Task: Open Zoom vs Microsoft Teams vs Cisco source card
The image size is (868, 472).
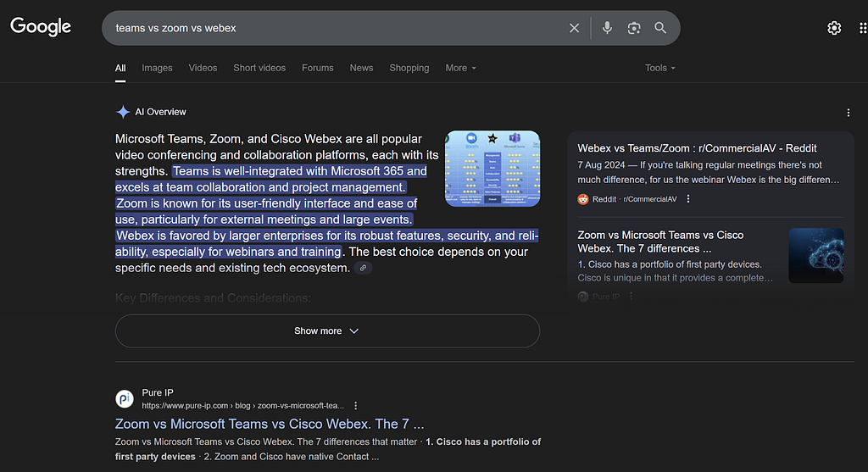Action: [x=660, y=242]
